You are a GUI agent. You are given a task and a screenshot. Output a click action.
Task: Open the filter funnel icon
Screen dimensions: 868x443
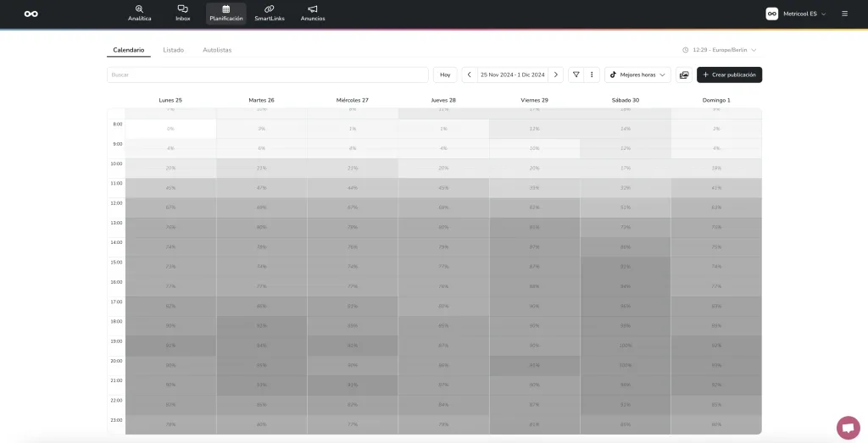pyautogui.click(x=576, y=75)
